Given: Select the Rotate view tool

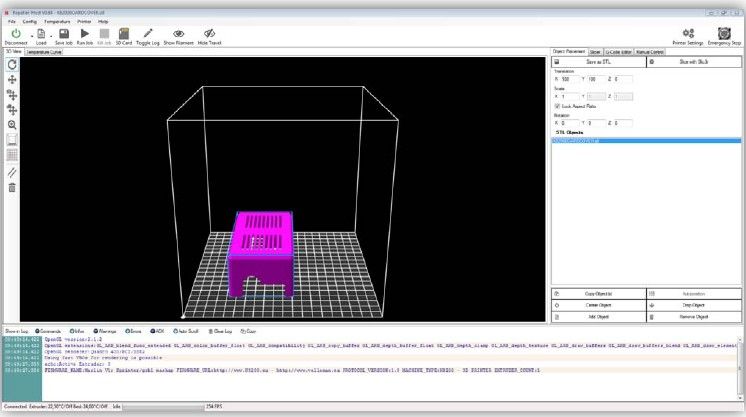Looking at the screenshot, I should pos(12,64).
